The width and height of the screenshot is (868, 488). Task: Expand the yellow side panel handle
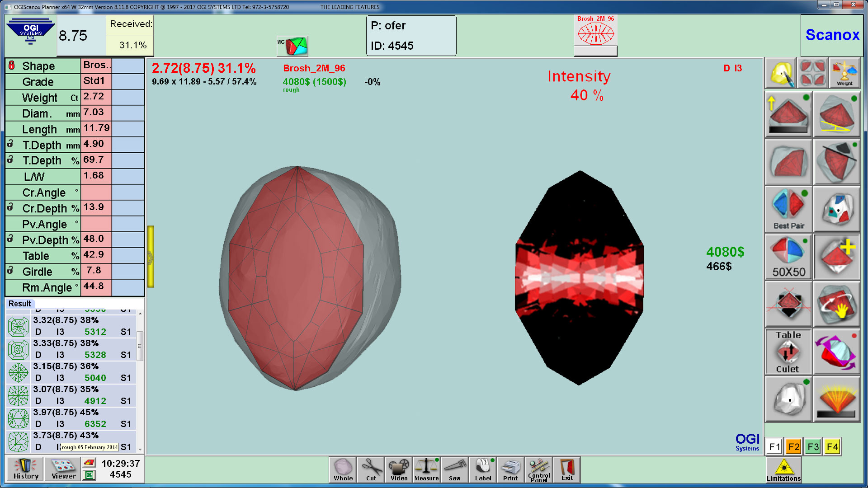click(x=151, y=257)
